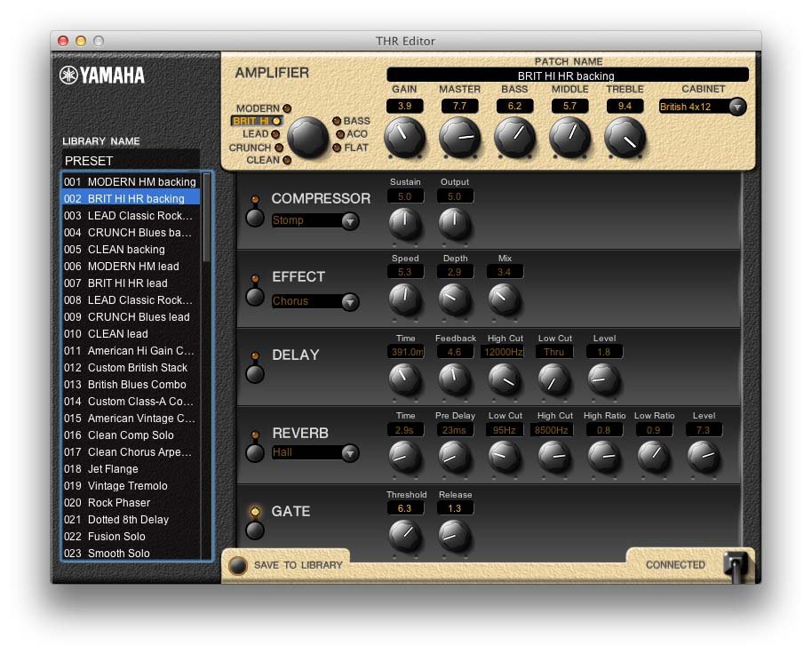Select the MODERN amp type
This screenshot has height=654, width=812.
pyautogui.click(x=263, y=108)
